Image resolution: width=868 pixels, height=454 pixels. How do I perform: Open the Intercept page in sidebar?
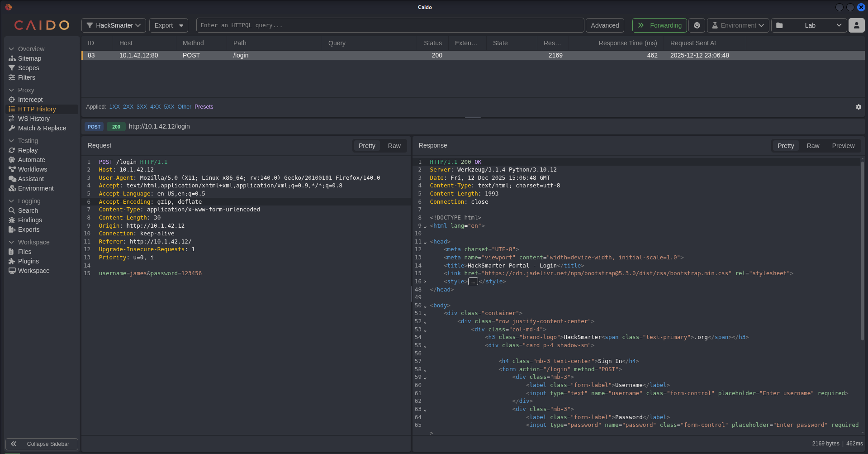[30, 100]
